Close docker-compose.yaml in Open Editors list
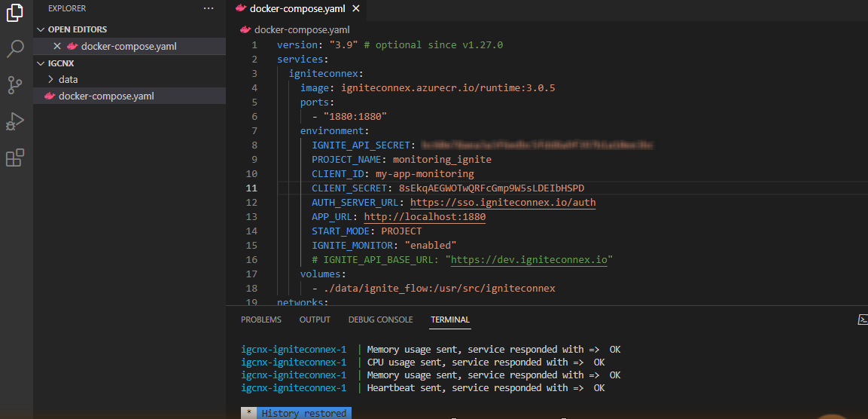The height and width of the screenshot is (419, 868). click(x=57, y=46)
